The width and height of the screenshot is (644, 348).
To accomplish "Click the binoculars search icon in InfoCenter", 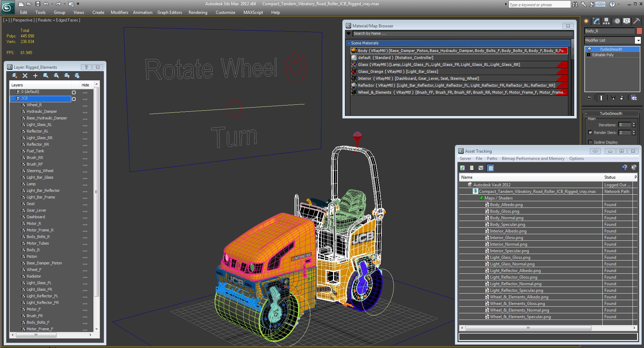I will pos(575,4).
